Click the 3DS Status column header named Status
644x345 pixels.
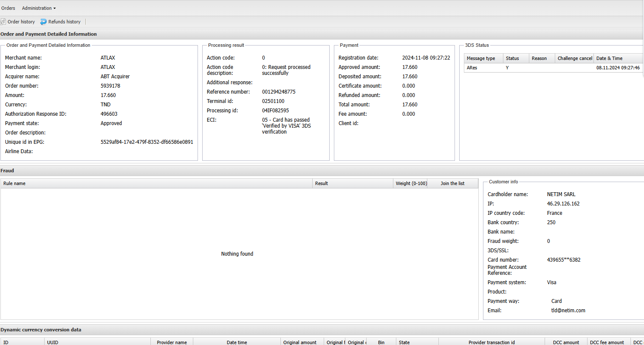(x=512, y=58)
